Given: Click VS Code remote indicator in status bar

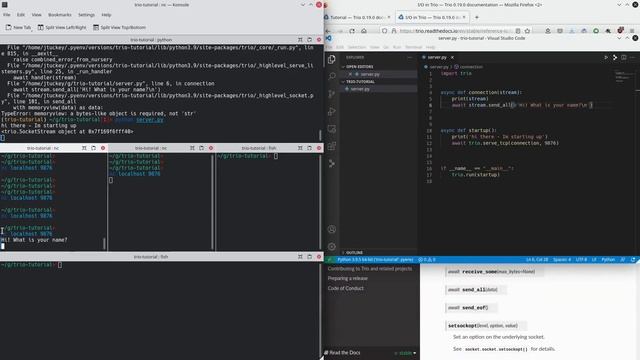Looking at the screenshot, I should [329, 260].
